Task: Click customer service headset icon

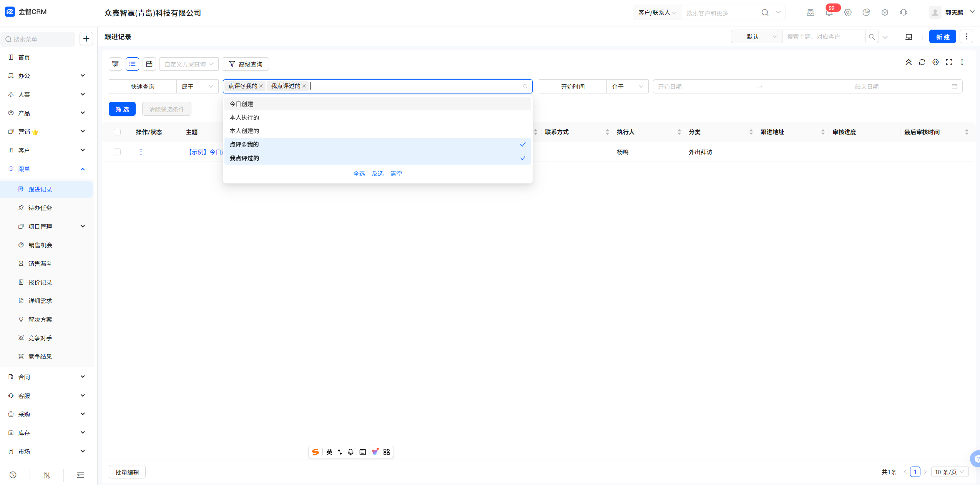Action: tap(904, 13)
